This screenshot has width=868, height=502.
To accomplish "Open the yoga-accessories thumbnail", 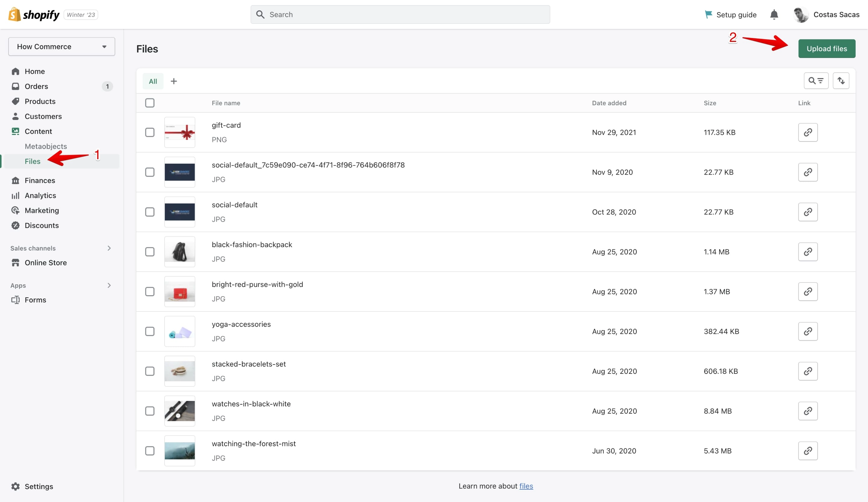I will 180,331.
